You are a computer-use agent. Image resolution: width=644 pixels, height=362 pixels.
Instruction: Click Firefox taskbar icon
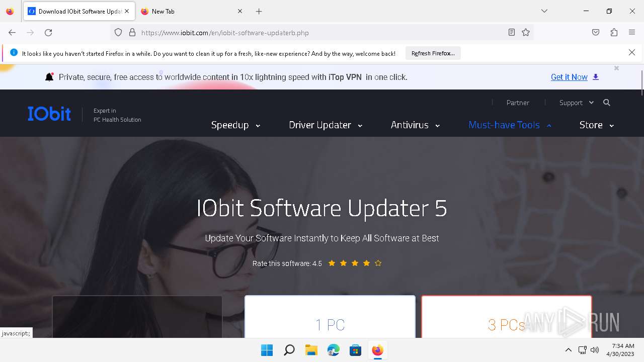point(377,350)
